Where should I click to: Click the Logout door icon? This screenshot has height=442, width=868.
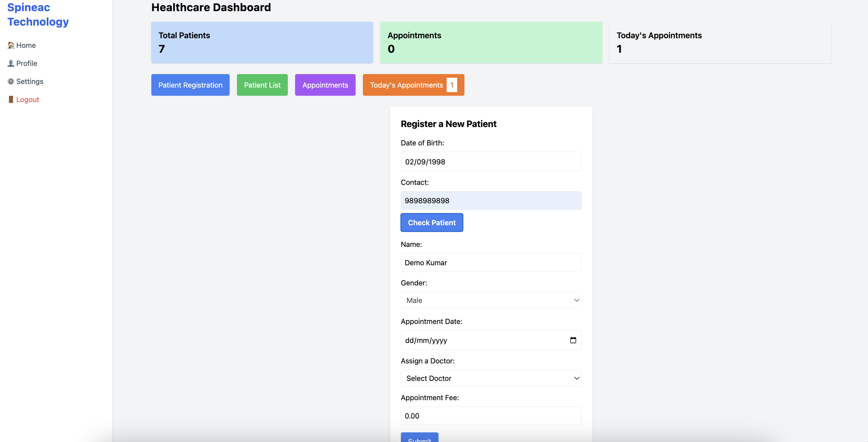pyautogui.click(x=11, y=100)
